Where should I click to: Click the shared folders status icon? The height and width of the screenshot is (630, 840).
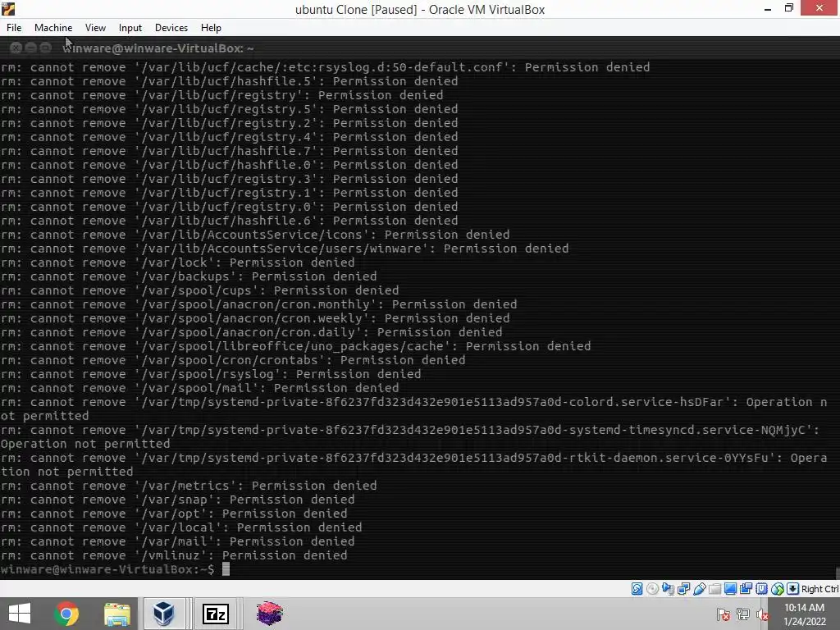714,589
